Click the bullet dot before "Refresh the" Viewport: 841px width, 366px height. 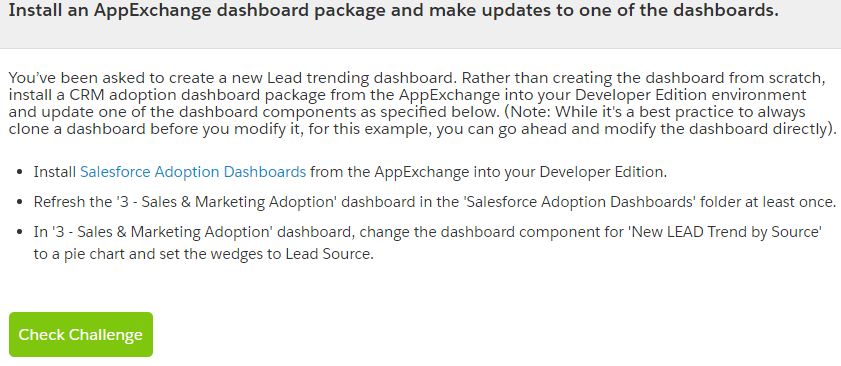tap(20, 202)
